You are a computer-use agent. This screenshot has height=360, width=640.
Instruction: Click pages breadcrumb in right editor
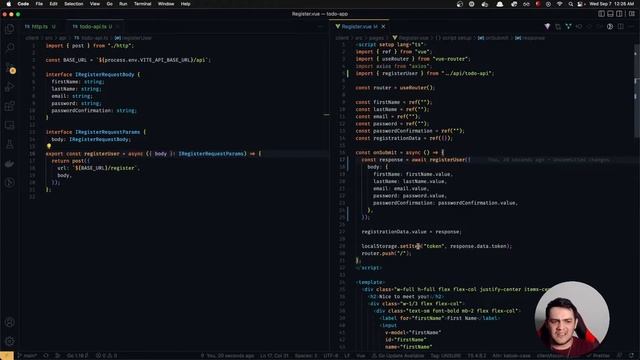(376, 38)
